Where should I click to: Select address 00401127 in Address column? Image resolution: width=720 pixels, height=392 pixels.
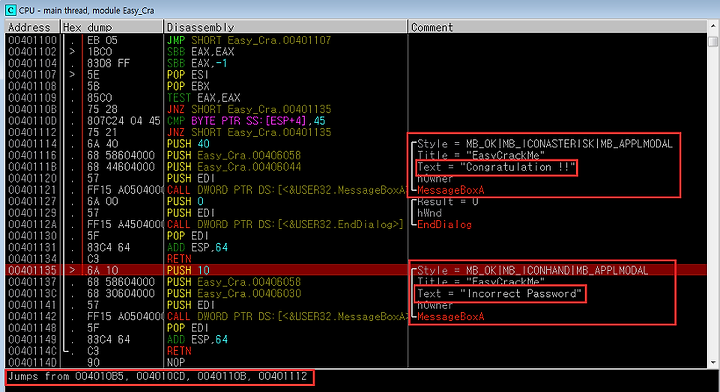(32, 201)
